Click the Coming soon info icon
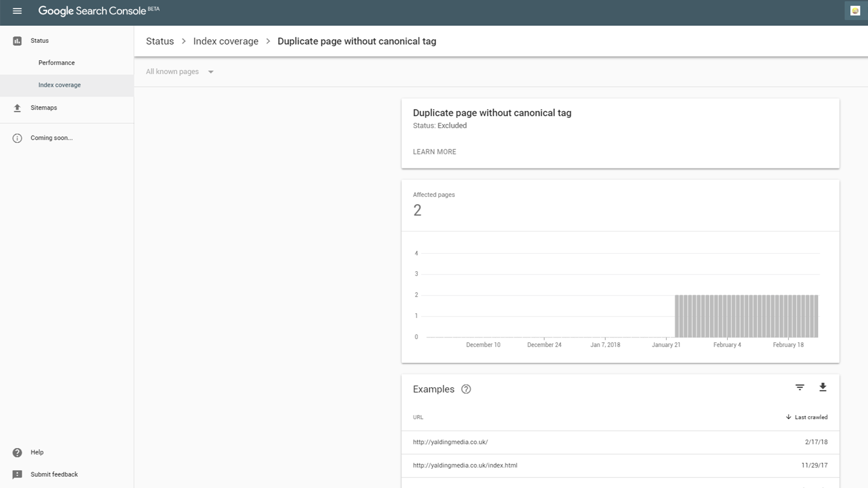Image resolution: width=868 pixels, height=488 pixels. click(17, 138)
